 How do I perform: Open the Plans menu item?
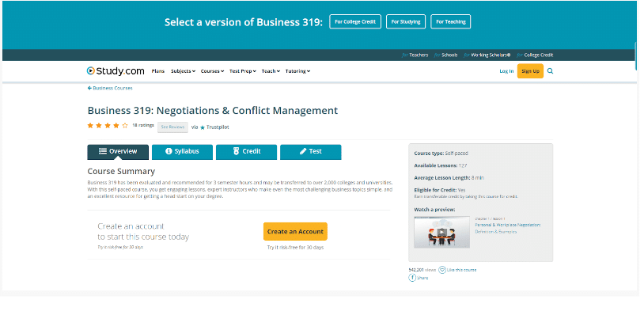point(157,71)
